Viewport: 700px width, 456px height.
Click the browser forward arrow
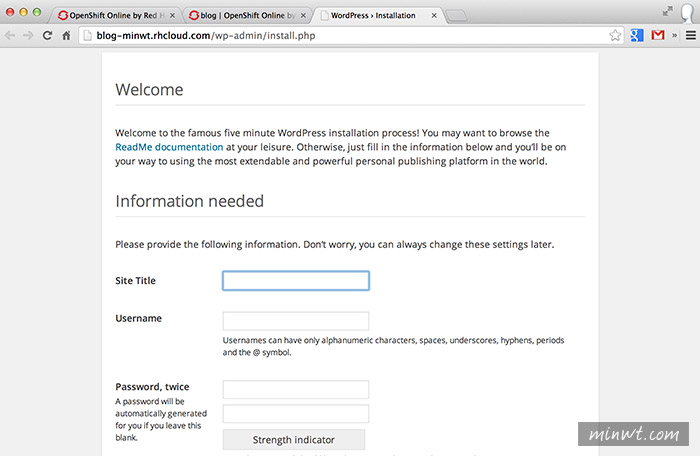28,35
